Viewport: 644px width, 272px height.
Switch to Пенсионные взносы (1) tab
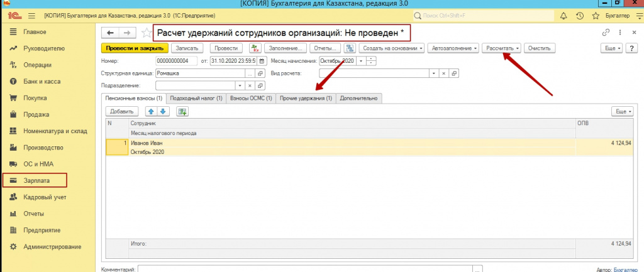coord(134,99)
